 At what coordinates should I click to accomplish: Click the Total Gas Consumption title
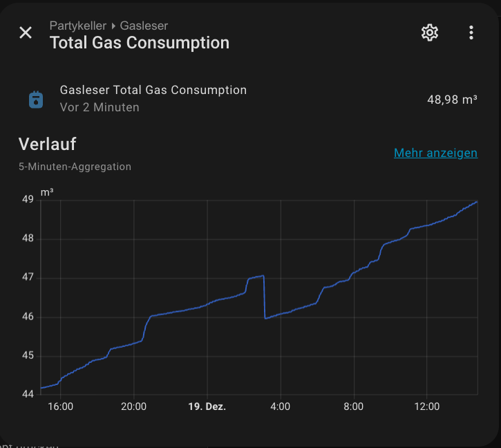[x=139, y=43]
